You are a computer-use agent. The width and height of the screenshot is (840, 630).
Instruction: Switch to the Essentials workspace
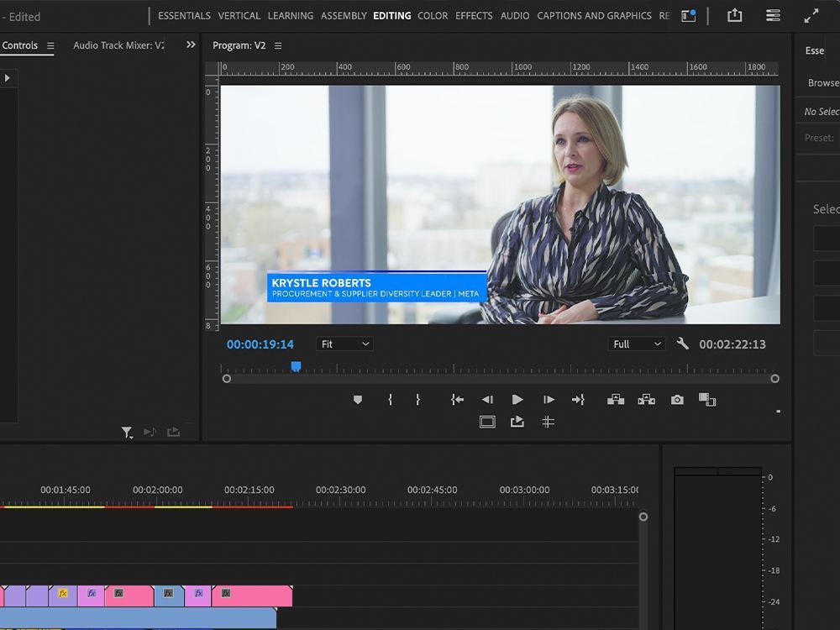pos(184,15)
